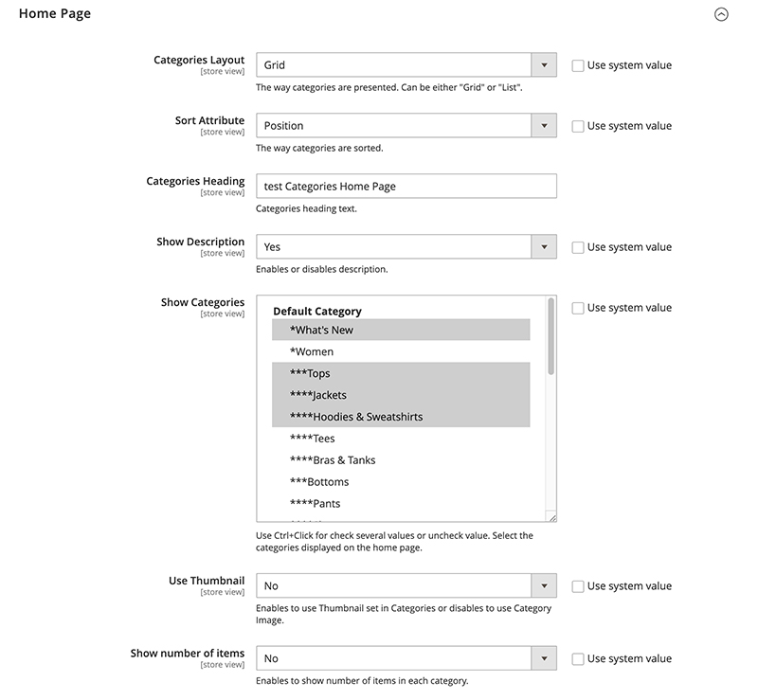Check Use system value for Categories Layout

pos(578,65)
